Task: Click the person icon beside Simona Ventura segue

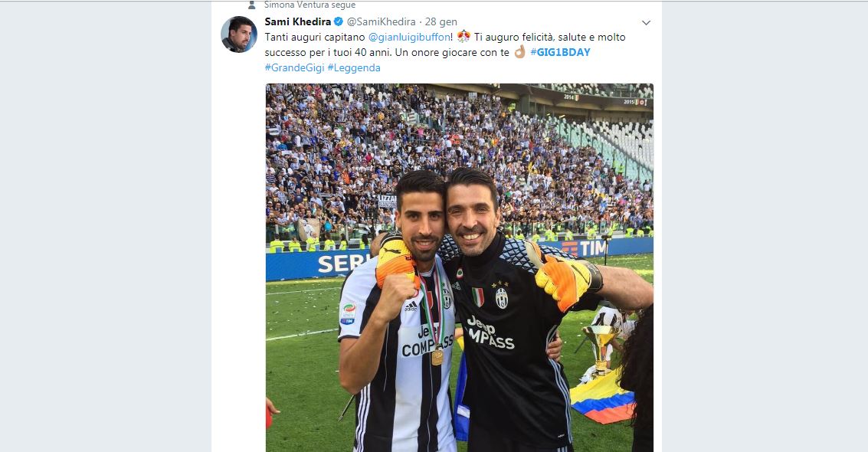Action: point(252,5)
